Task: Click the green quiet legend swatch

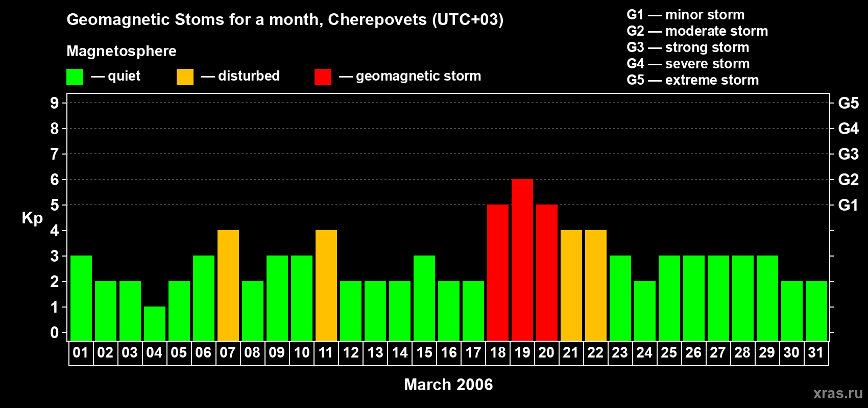Action: pyautogui.click(x=75, y=77)
